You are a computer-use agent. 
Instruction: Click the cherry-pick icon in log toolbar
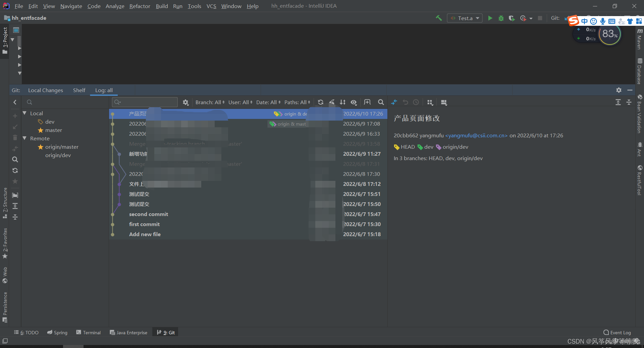pyautogui.click(x=332, y=102)
